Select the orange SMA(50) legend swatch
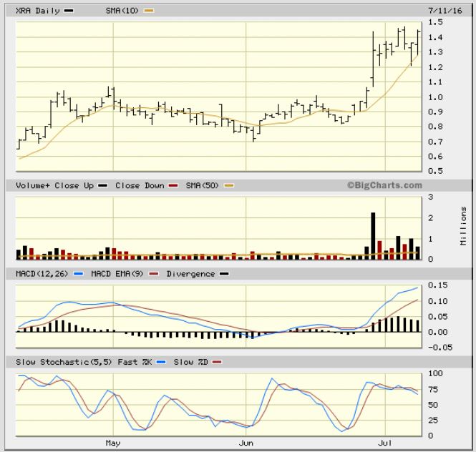Image resolution: width=476 pixels, height=452 pixels. point(229,186)
